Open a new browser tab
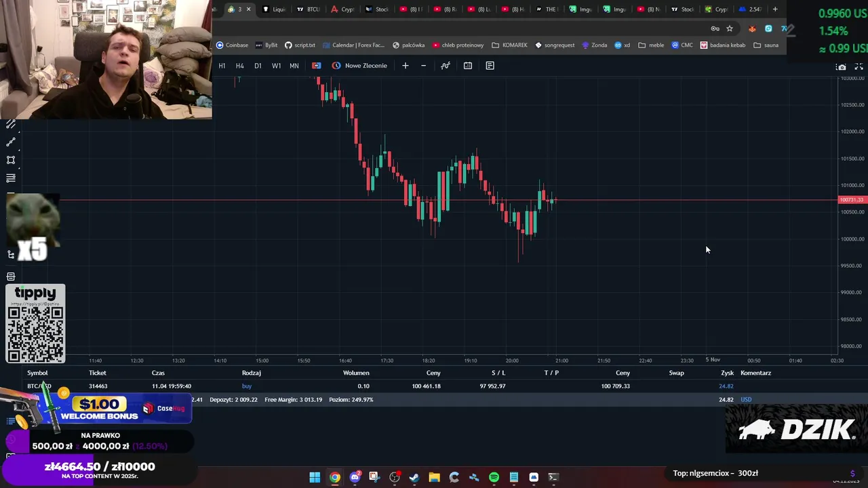The image size is (868, 488). pos(775,9)
